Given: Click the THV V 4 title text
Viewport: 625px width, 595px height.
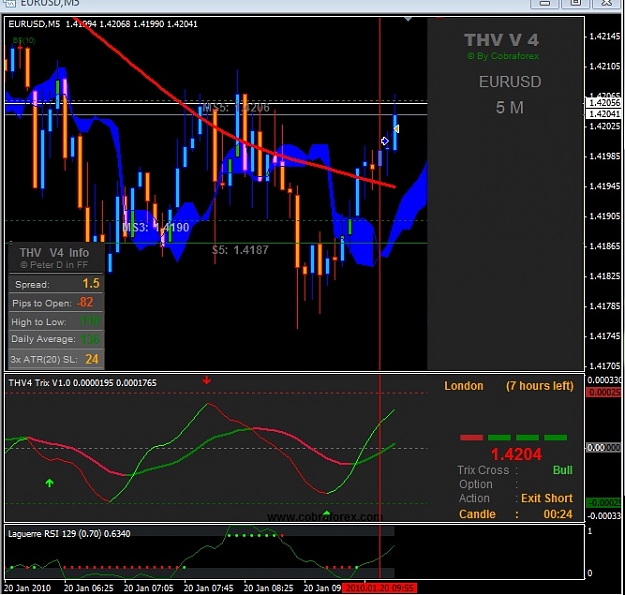Looking at the screenshot, I should (501, 40).
